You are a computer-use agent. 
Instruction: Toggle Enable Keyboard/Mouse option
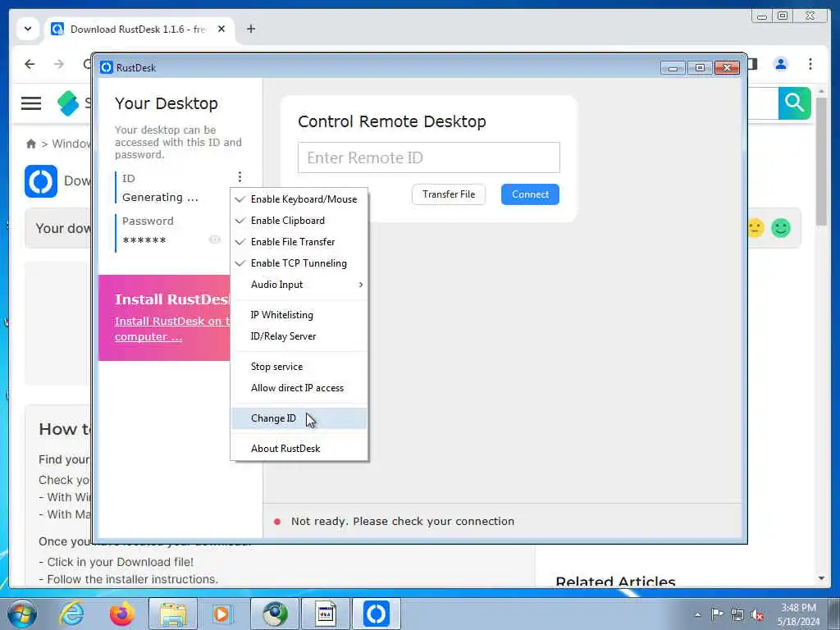coord(299,199)
